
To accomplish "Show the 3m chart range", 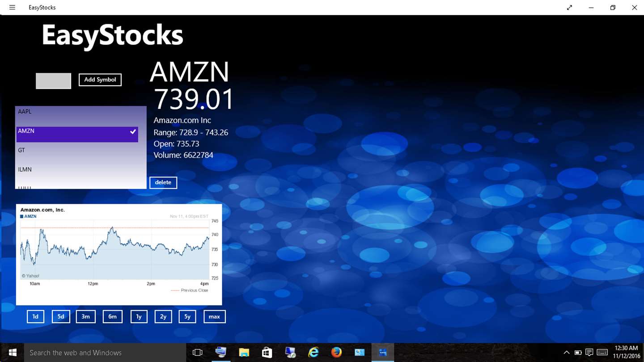I will (86, 316).
